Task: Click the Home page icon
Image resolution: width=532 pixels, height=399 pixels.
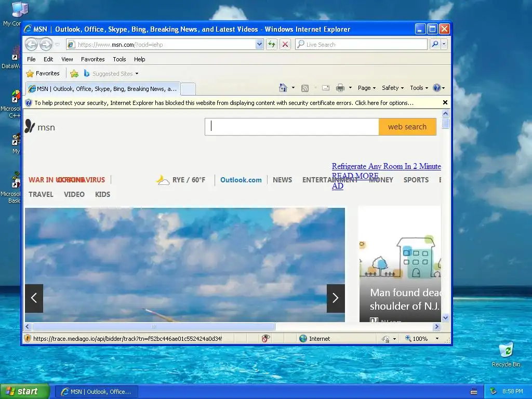Action: pyautogui.click(x=283, y=88)
